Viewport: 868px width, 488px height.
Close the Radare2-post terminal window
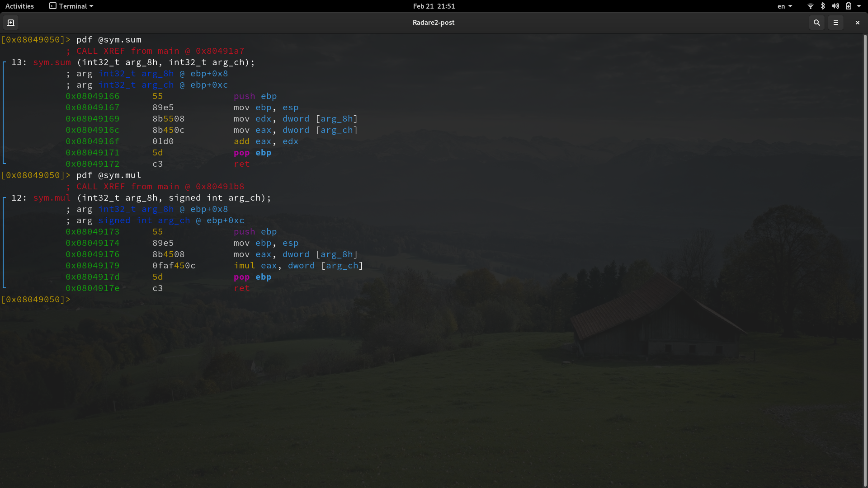tap(857, 23)
